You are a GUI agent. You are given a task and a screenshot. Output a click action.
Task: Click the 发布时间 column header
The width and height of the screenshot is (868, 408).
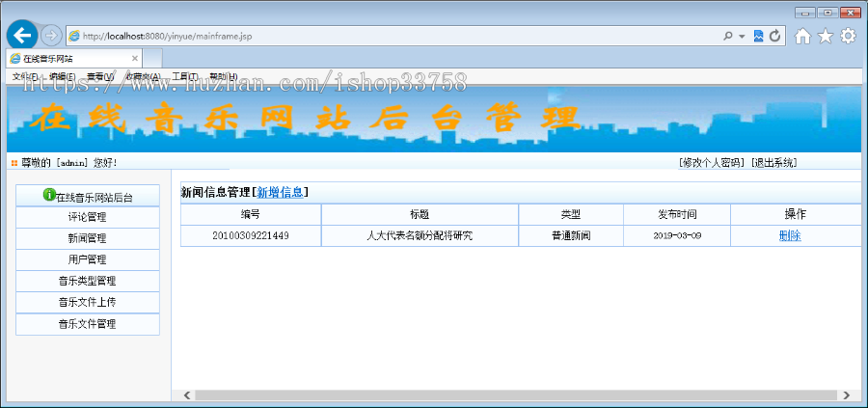point(677,215)
